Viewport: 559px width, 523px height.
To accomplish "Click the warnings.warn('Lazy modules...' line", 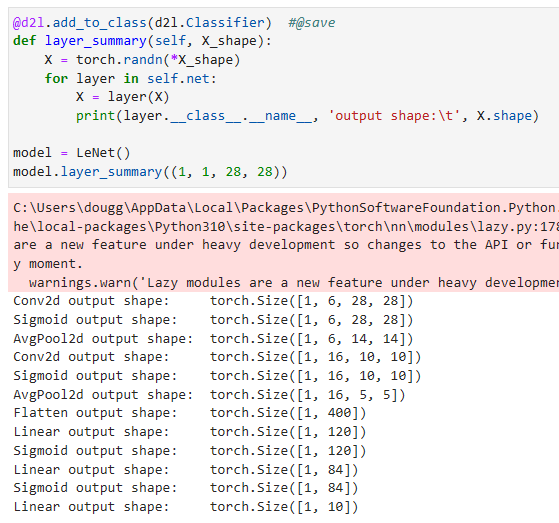I will click(x=294, y=283).
